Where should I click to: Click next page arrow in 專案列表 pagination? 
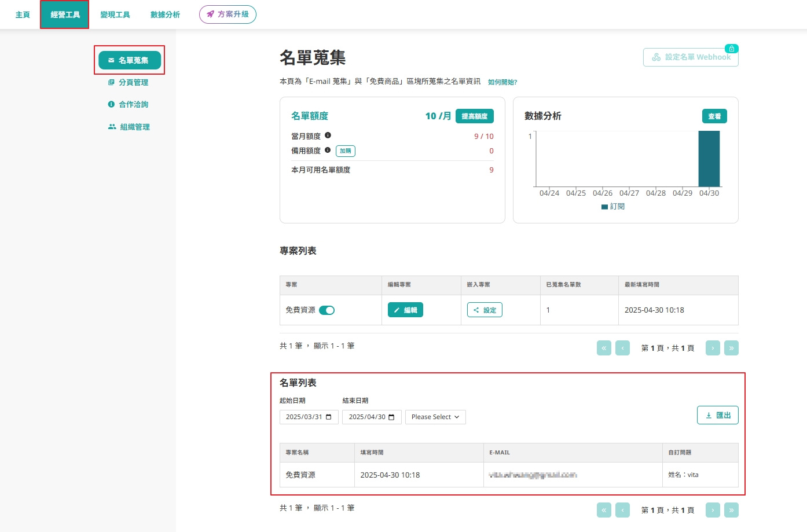pos(713,348)
